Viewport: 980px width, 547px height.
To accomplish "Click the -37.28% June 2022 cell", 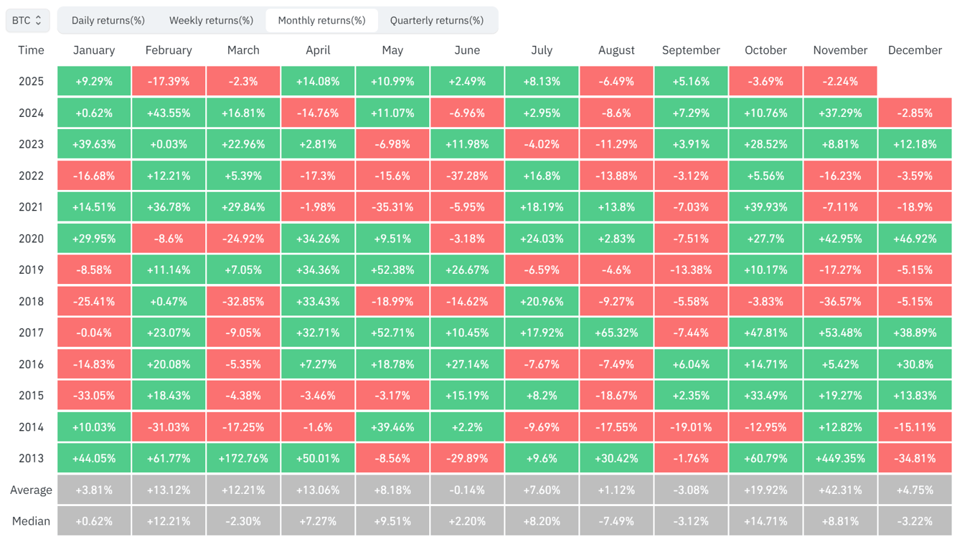I will 467,175.
